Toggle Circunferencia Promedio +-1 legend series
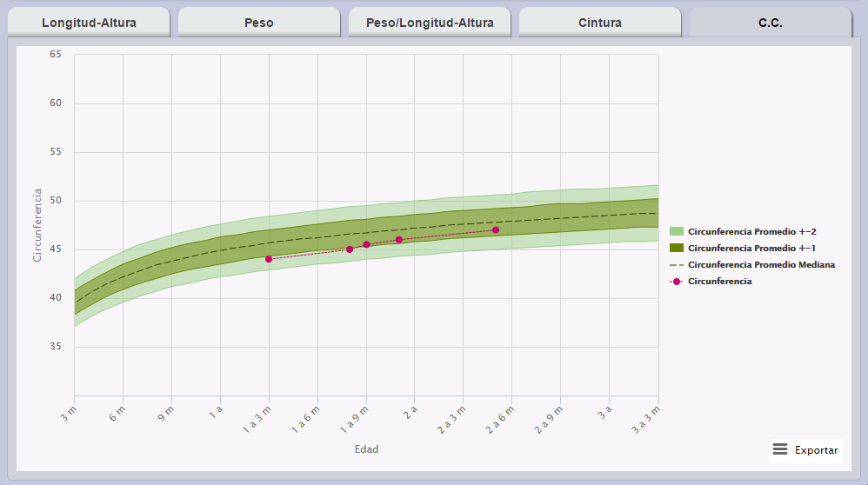The height and width of the screenshot is (485, 868). click(x=743, y=249)
